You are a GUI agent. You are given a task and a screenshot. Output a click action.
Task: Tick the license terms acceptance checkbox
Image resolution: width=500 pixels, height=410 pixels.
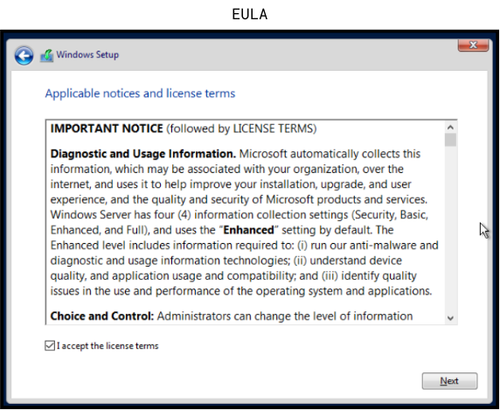pos(50,346)
